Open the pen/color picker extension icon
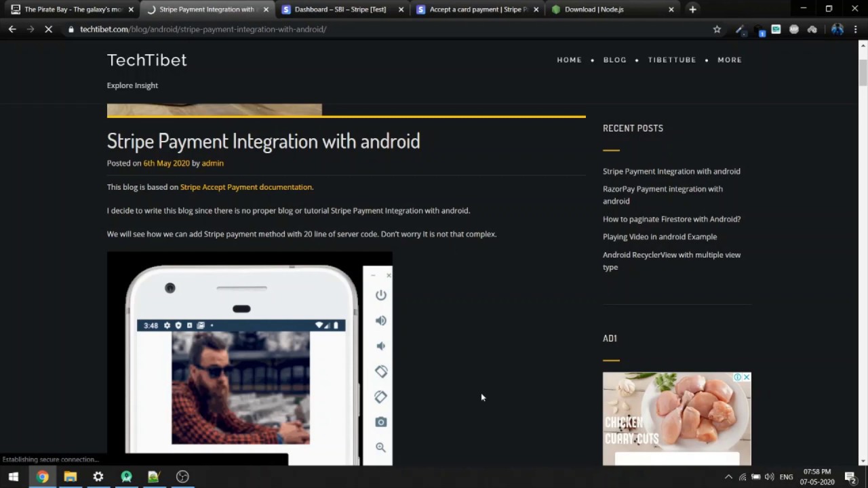Viewport: 868px width, 488px height. (x=740, y=29)
